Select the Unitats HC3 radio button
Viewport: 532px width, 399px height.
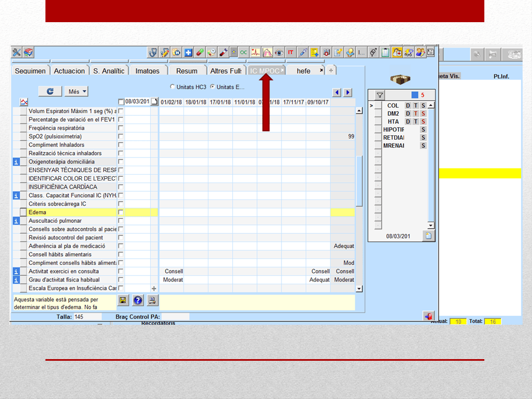(172, 87)
